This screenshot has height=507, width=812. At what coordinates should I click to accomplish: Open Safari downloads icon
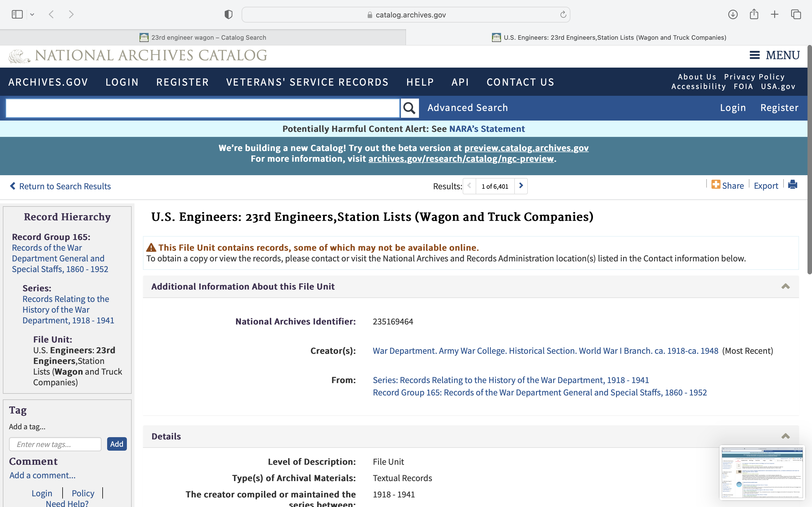tap(732, 14)
